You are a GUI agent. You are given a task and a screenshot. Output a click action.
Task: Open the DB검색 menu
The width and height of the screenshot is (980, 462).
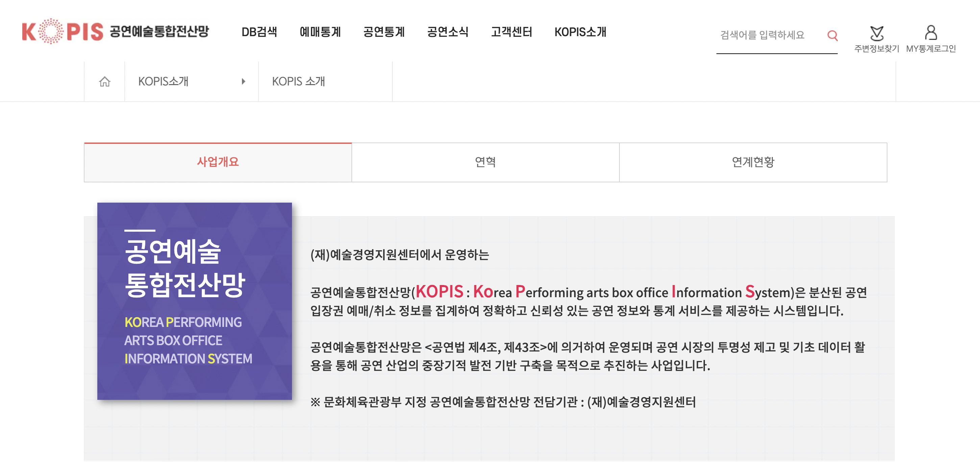click(x=259, y=32)
